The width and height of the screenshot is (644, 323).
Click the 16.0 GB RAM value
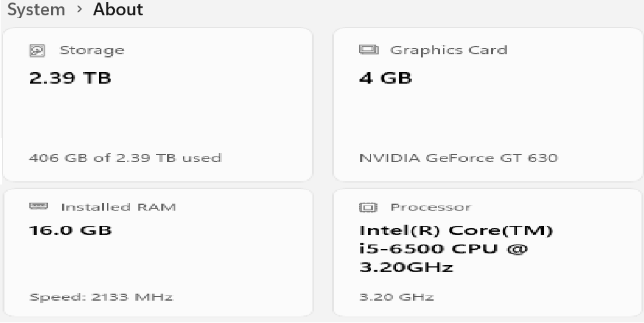pyautogui.click(x=70, y=230)
